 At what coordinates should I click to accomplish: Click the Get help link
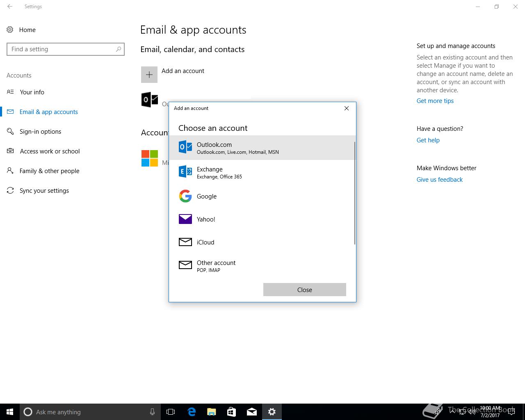click(x=428, y=140)
